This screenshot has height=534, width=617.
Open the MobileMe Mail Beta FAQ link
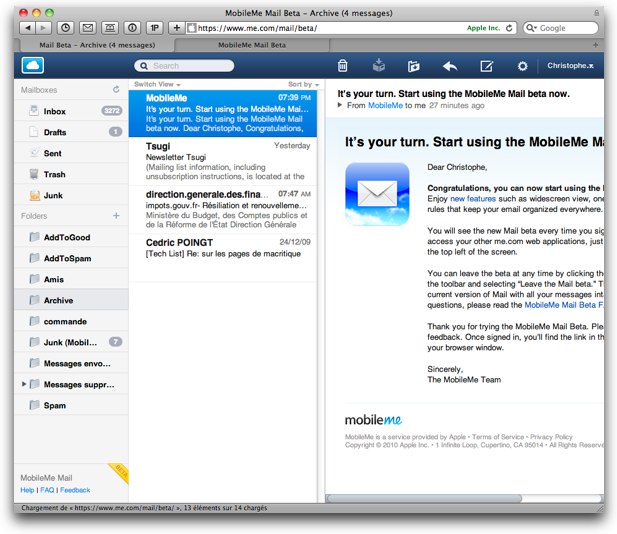[x=564, y=305]
